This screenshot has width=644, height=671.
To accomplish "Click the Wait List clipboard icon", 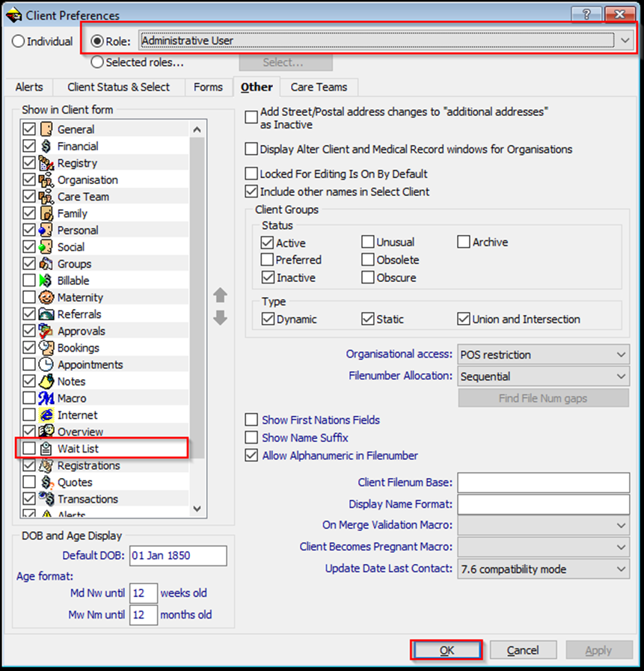I will (x=46, y=448).
